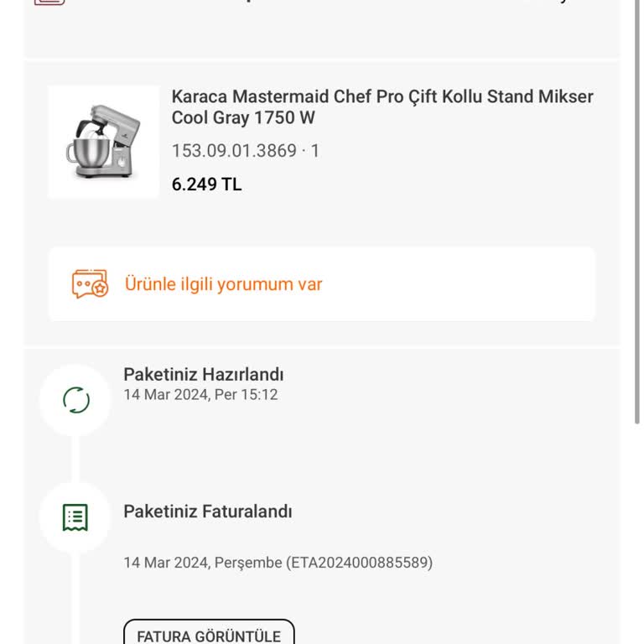The height and width of the screenshot is (644, 644).
Task: Select the "Paketiniz Faturalandı" status heading
Action: [x=207, y=511]
